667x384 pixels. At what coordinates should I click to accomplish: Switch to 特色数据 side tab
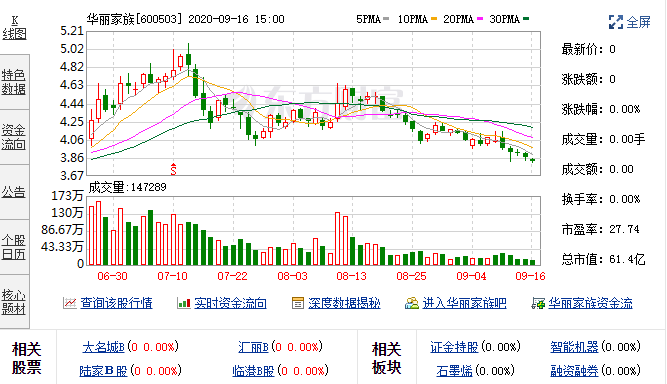point(14,82)
